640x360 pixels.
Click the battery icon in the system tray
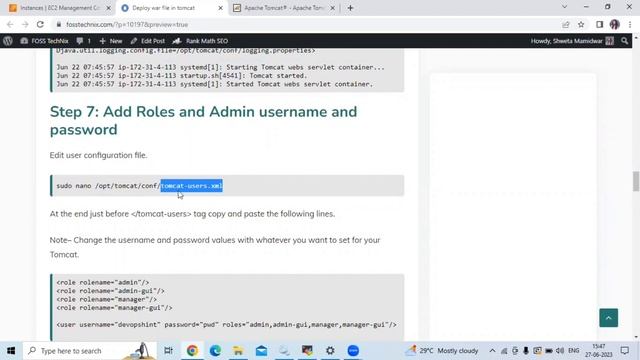[x=549, y=351]
